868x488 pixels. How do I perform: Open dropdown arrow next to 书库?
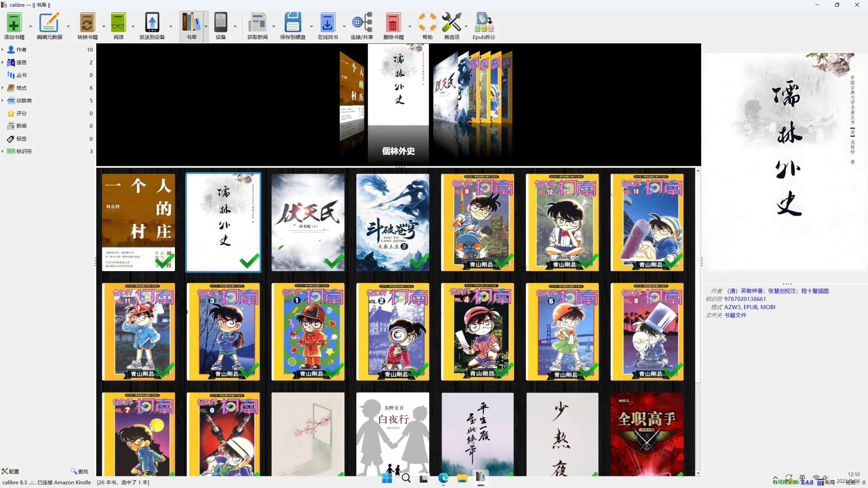(206, 26)
